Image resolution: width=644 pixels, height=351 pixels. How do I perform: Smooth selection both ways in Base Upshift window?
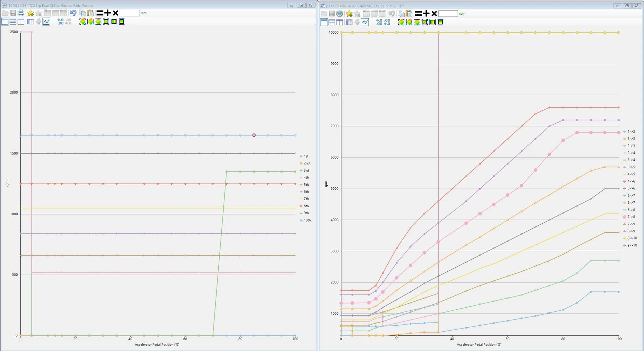(424, 22)
